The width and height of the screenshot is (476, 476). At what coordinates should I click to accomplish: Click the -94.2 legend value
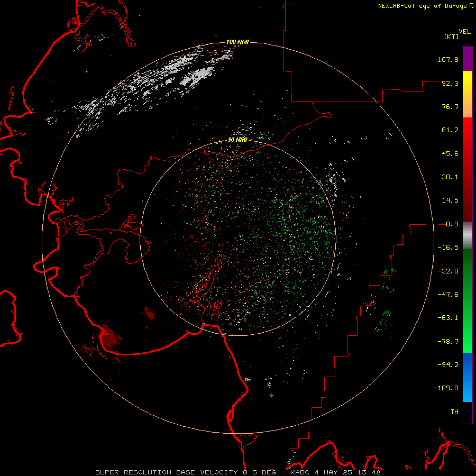click(x=448, y=364)
